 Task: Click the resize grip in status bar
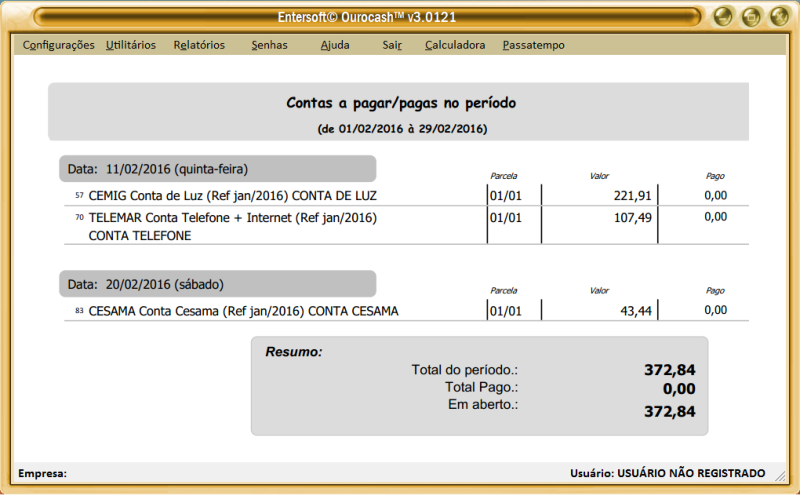coord(780,476)
